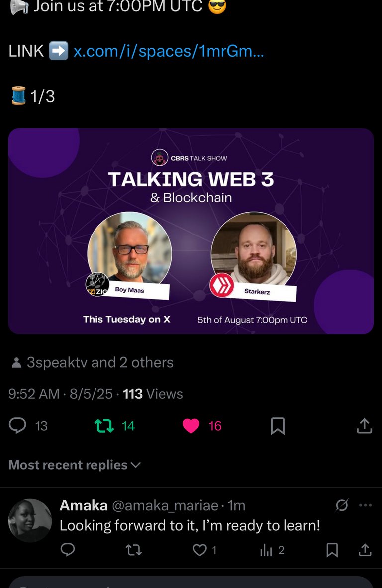View analytics on Amaka's reply
The image size is (382, 588).
[266, 550]
